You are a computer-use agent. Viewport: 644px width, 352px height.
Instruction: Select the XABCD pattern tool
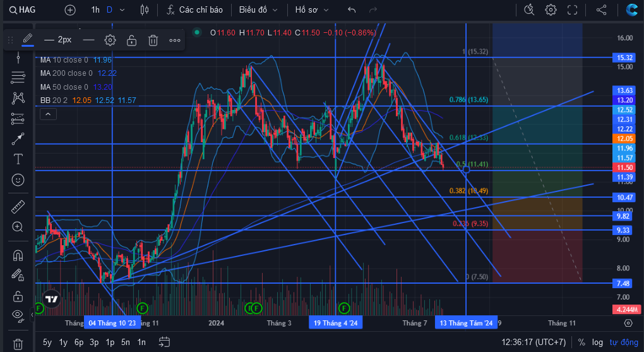pos(18,98)
